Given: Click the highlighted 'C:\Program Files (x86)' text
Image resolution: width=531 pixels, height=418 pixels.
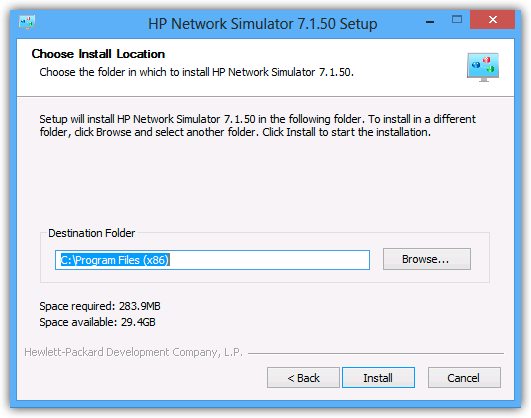Looking at the screenshot, I should point(115,260).
